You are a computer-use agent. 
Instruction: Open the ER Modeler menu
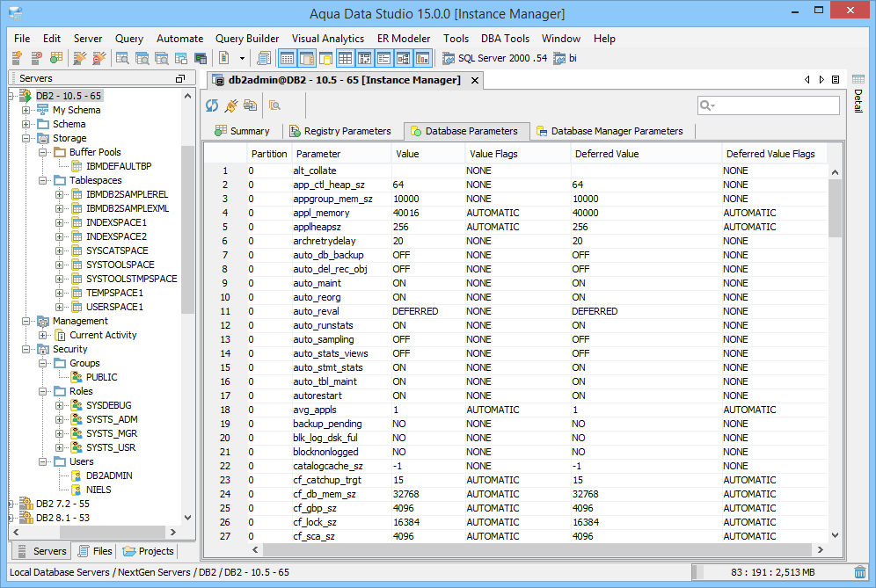pyautogui.click(x=404, y=39)
